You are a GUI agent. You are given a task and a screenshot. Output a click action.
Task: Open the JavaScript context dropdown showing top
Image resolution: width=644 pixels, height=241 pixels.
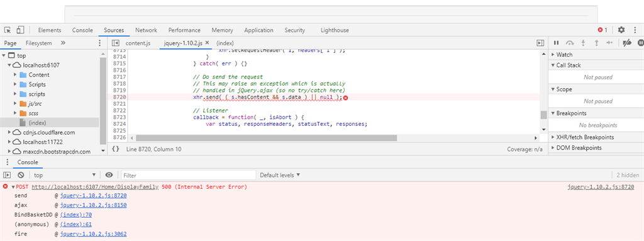coord(65,175)
